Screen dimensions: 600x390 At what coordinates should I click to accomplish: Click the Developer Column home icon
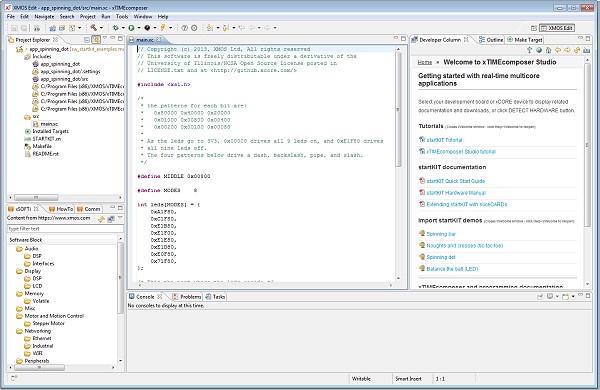pyautogui.click(x=548, y=50)
